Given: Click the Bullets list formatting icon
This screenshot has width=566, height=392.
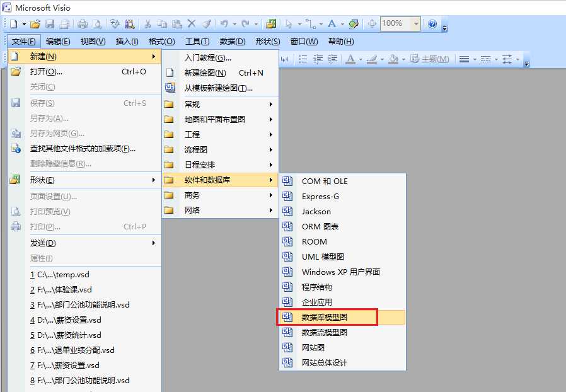Looking at the screenshot, I should pyautogui.click(x=303, y=59).
